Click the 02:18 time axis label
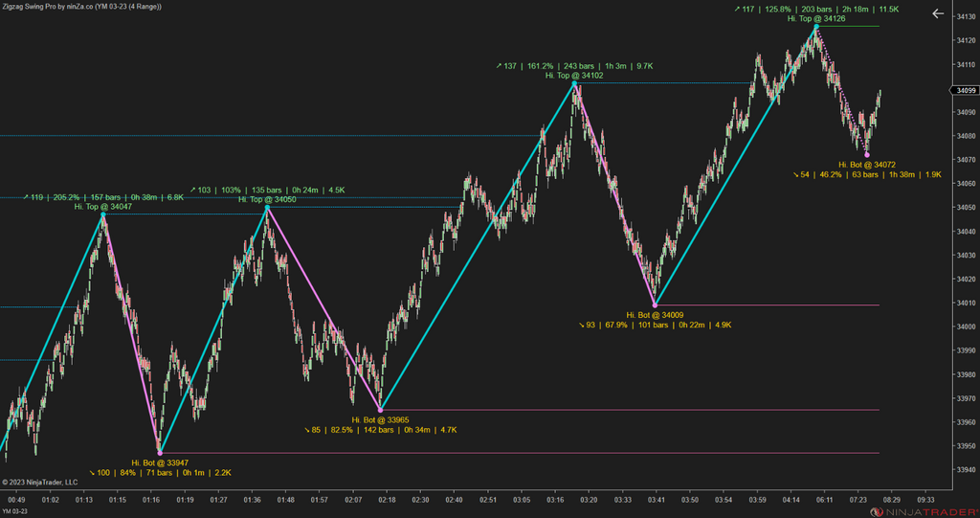The image size is (980, 518). (x=387, y=500)
